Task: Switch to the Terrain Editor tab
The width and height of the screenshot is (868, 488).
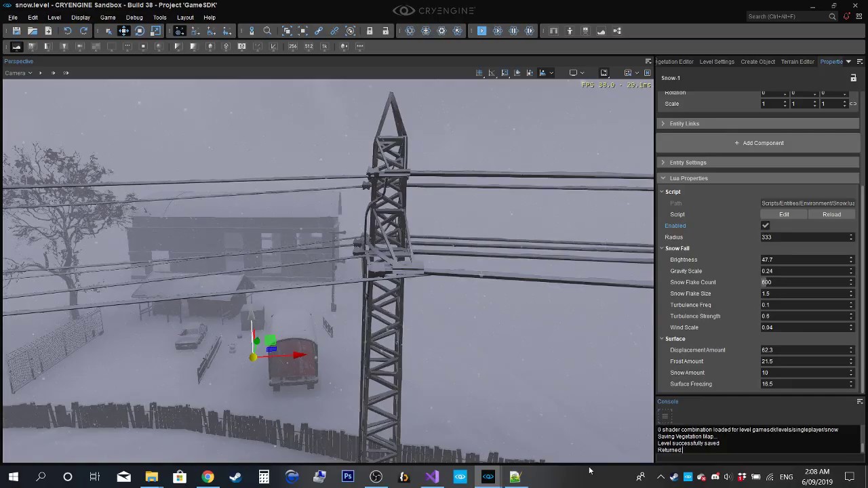Action: click(x=797, y=62)
